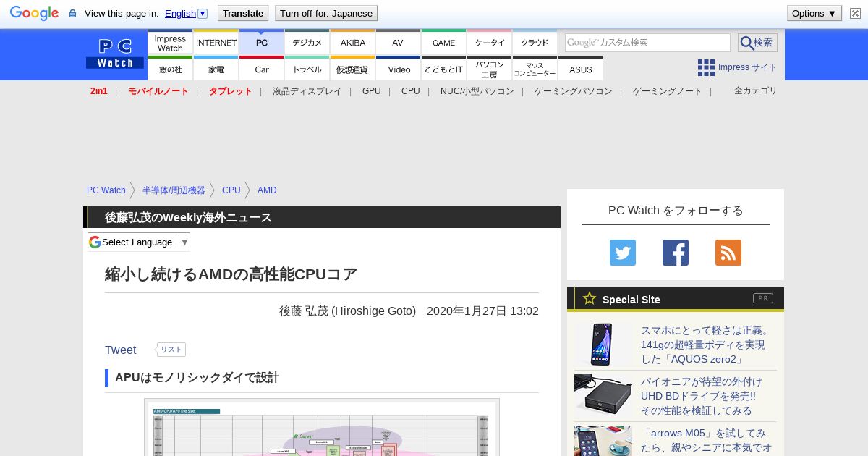Click the magnifier search button
The height and width of the screenshot is (456, 868).
[x=757, y=43]
